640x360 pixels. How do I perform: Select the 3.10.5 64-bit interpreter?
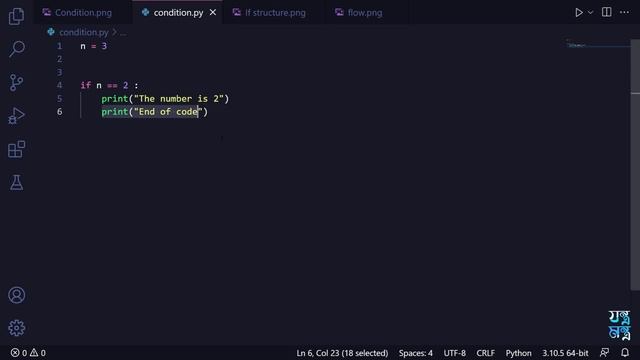point(565,353)
